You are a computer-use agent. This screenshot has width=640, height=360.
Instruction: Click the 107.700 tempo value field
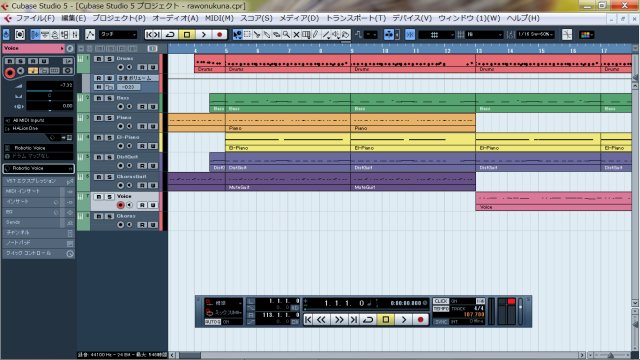pos(474,315)
